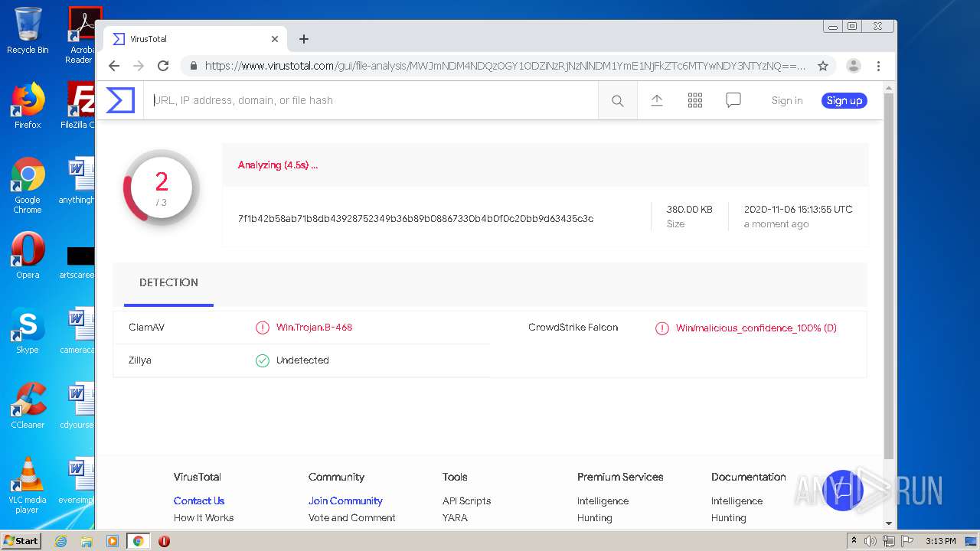980x551 pixels.
Task: Click the red Opera taskbar icon
Action: pyautogui.click(x=164, y=541)
